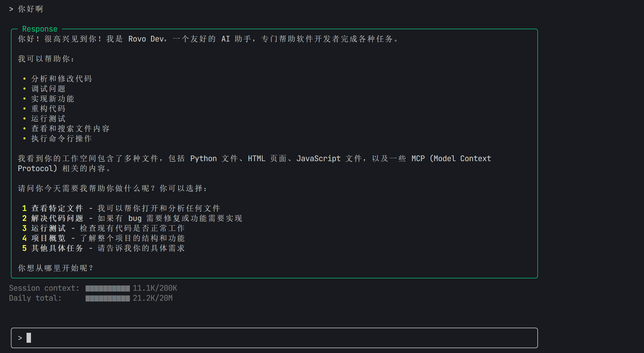Select the Daily total progress bar
This screenshot has height=353, width=644.
pos(107,298)
